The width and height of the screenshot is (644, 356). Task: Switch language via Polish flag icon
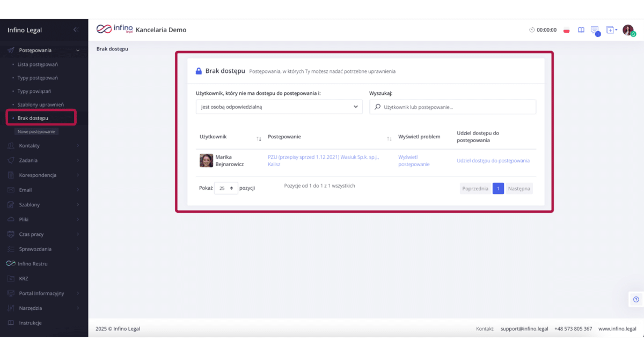pos(566,30)
